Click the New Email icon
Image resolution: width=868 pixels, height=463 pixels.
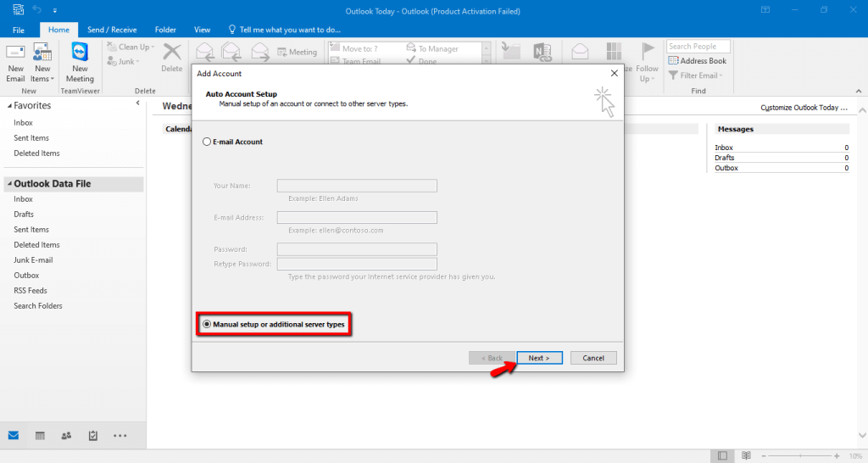(x=15, y=63)
